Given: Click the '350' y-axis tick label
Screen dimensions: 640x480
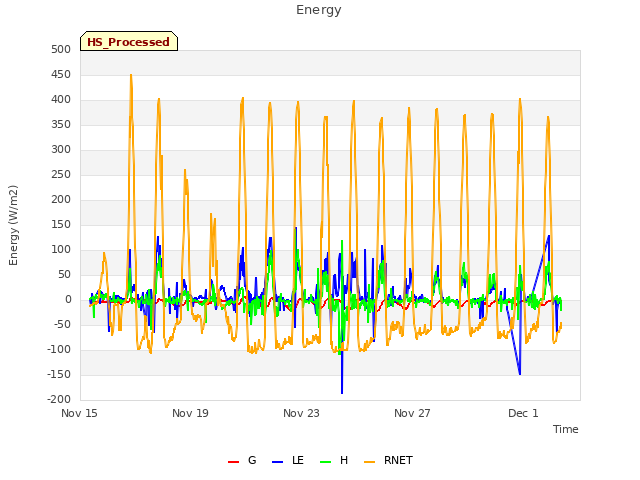Looking at the screenshot, I should (61, 125).
